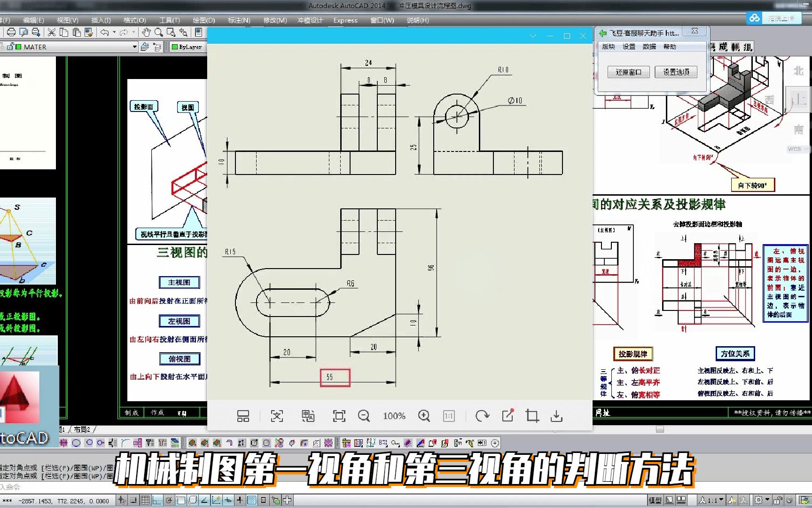Click the 1:1 actual size icon
Viewport: 812px width, 508px height.
click(449, 416)
